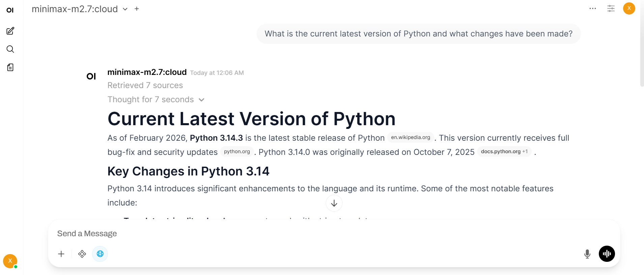Screen dimensions: 644x275
Task: Toggle web search globe button
Action: click(100, 254)
